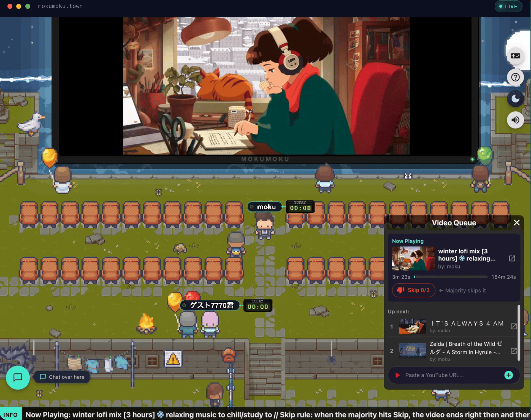Click the video progress bar in queue
Image resolution: width=531 pixels, height=420 pixels.
(451, 277)
